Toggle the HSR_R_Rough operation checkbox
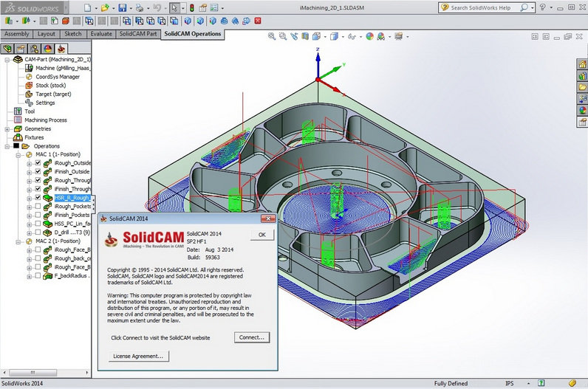Viewport: 588px width, 389px height. 38,198
